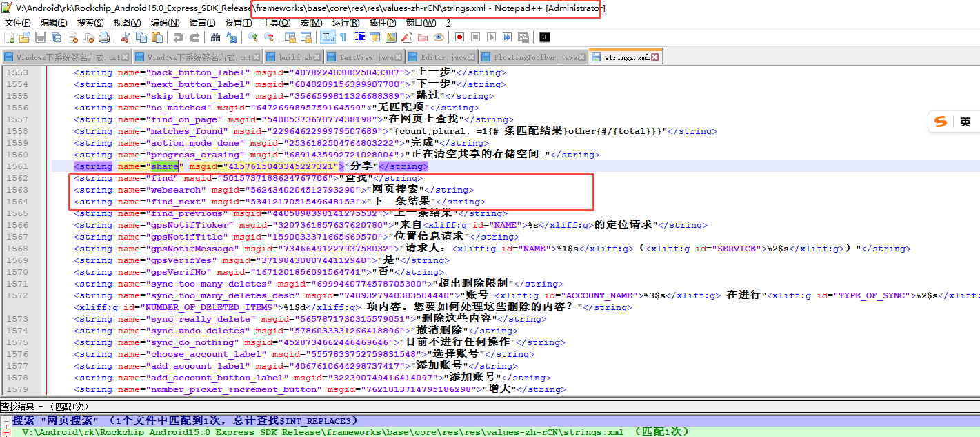Toggle Show All Characters pilcrow icon
Image resolution: width=980 pixels, height=437 pixels.
coord(343,37)
